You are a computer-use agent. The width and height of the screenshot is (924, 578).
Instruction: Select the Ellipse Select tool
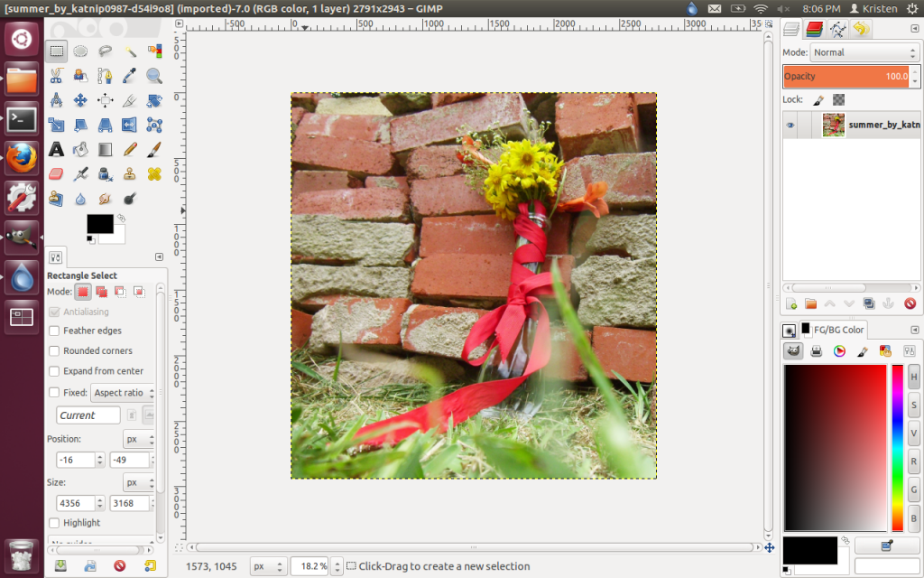click(x=80, y=51)
